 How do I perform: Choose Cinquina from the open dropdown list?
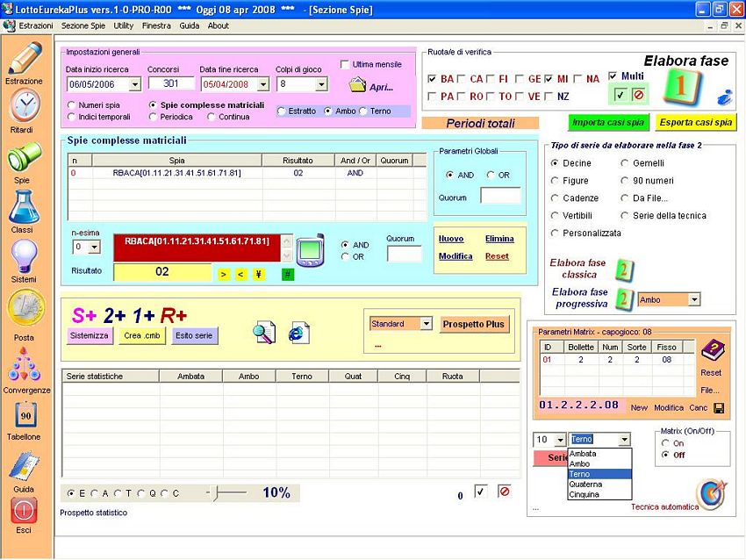pyautogui.click(x=600, y=494)
